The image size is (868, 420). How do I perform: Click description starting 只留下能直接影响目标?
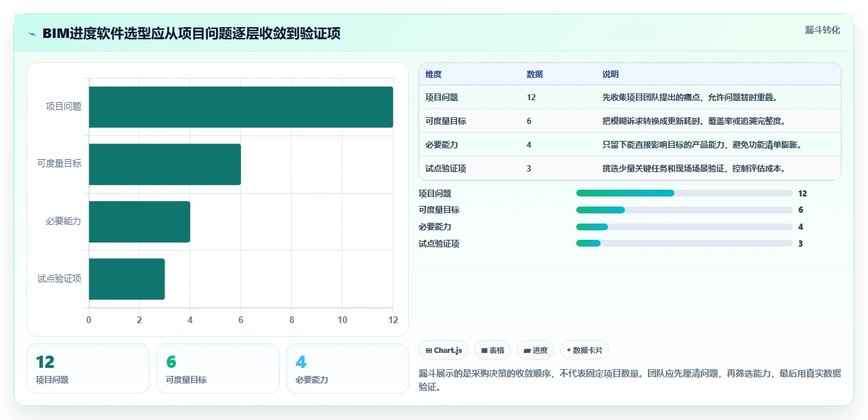(x=702, y=145)
